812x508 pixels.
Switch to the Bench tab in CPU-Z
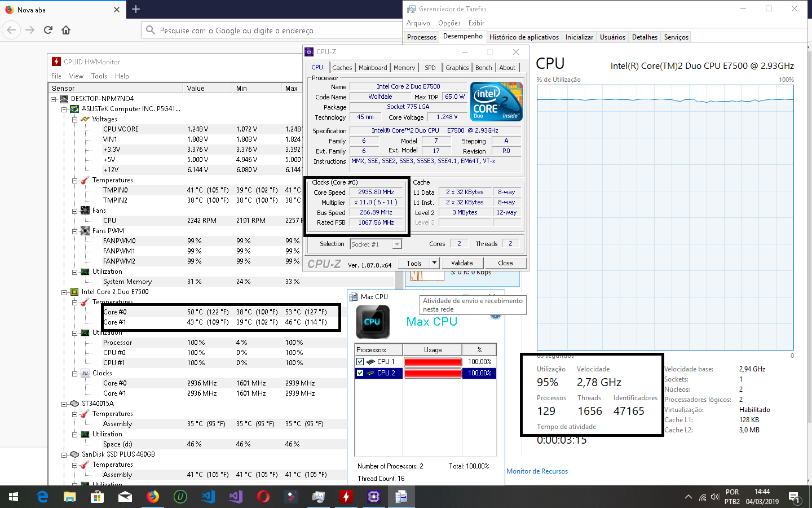[483, 68]
